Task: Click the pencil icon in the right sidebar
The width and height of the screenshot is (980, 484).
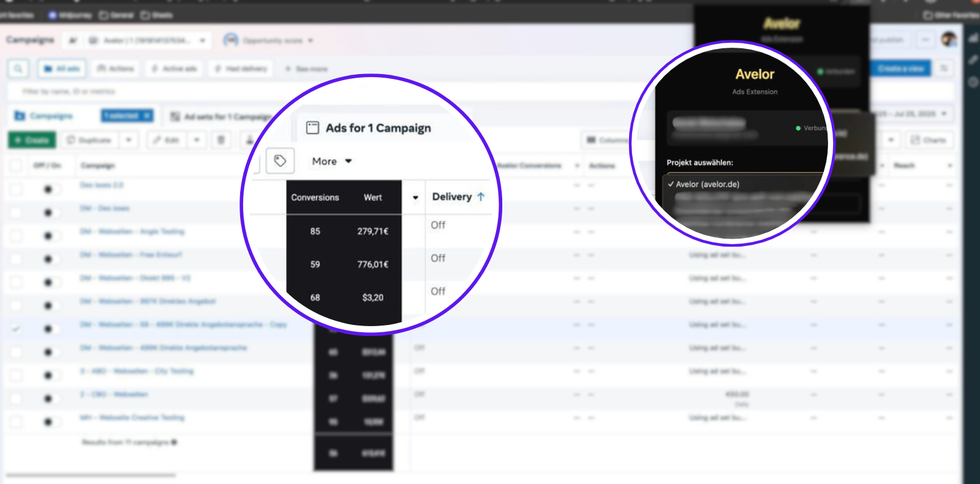Action: [x=973, y=59]
